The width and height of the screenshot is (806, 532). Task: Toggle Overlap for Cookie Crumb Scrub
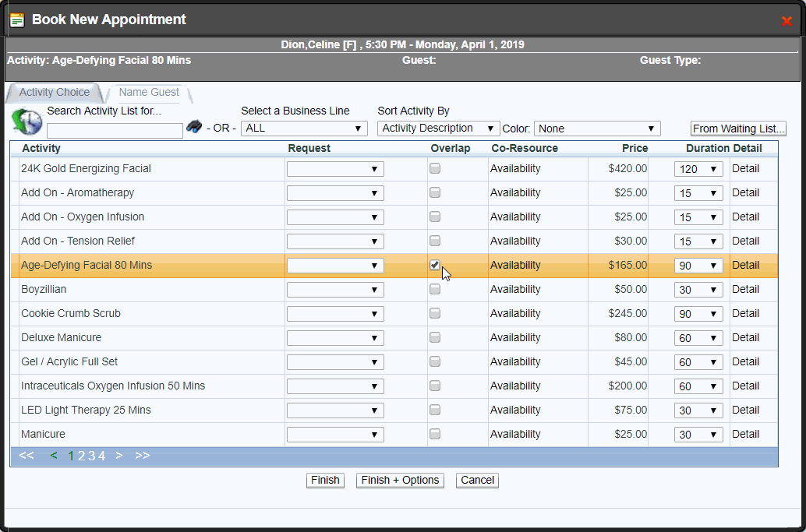(435, 313)
